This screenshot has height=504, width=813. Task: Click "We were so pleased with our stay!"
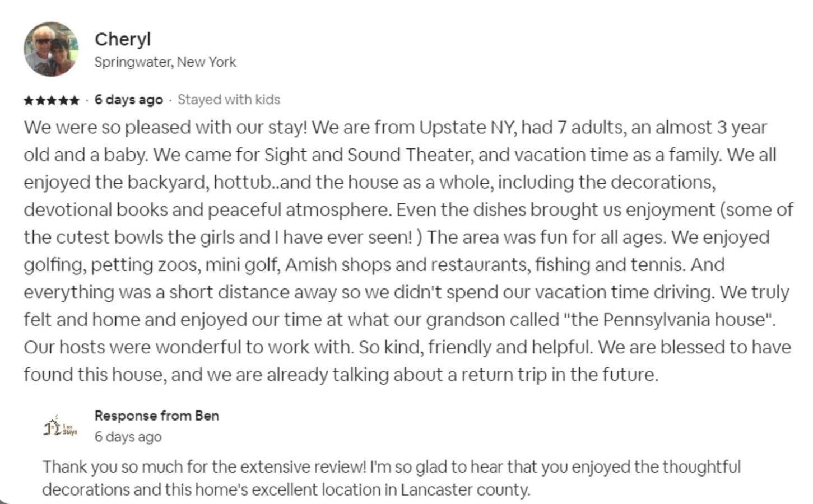[x=166, y=128]
